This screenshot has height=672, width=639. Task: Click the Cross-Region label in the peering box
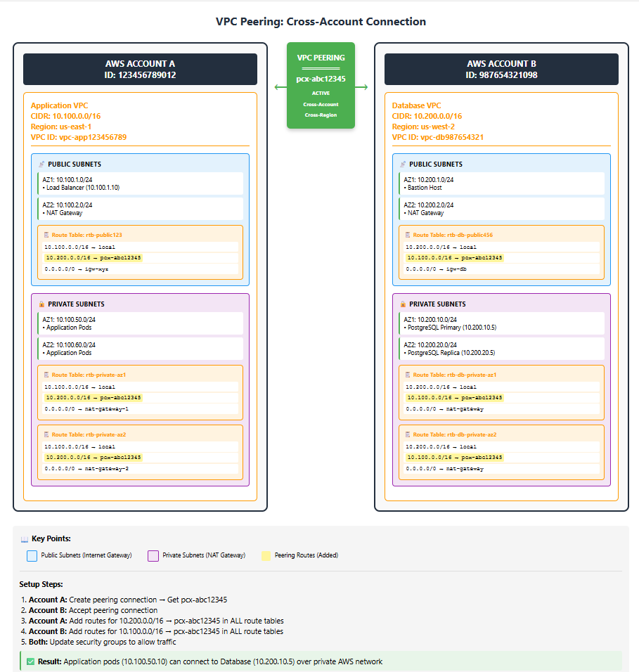point(321,115)
